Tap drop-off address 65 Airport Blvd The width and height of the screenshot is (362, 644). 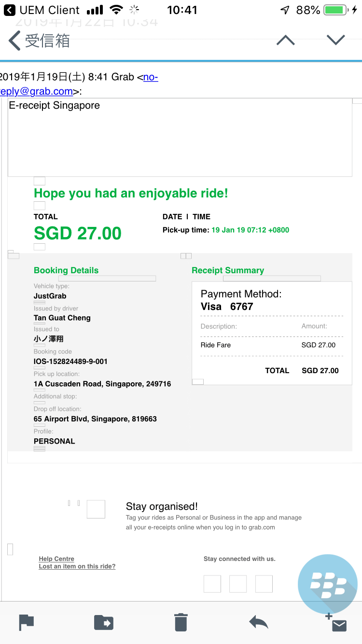[95, 419]
